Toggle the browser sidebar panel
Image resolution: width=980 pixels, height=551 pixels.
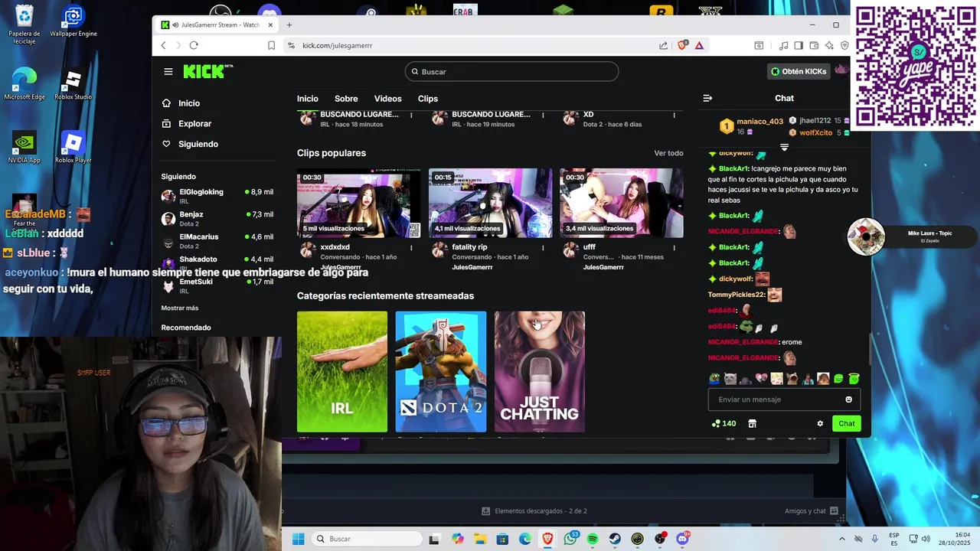799,45
